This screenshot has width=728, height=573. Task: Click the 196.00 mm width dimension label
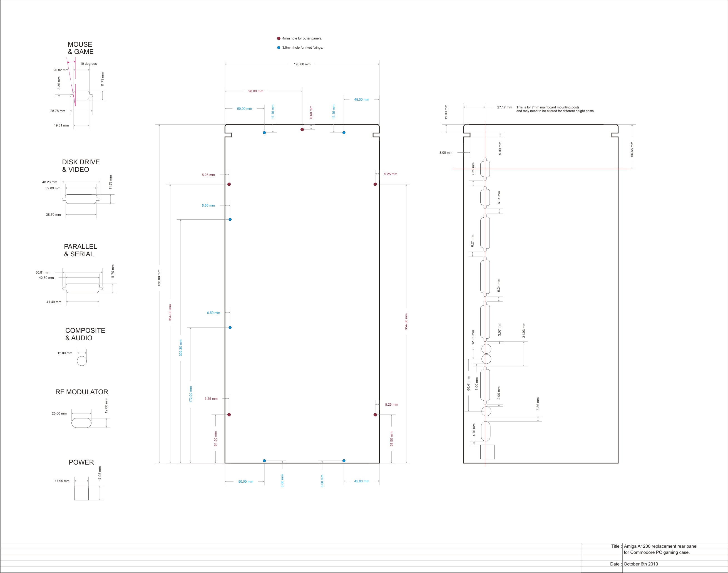302,65
